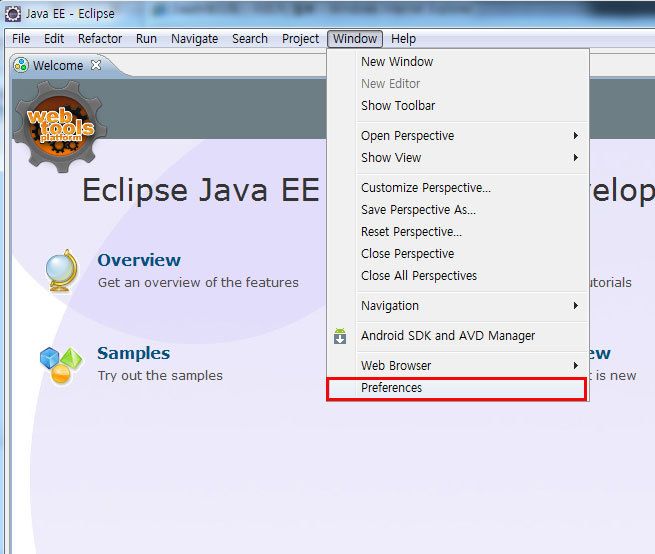The width and height of the screenshot is (655, 554).
Task: Click the Android SDK manager icon
Action: coord(340,336)
